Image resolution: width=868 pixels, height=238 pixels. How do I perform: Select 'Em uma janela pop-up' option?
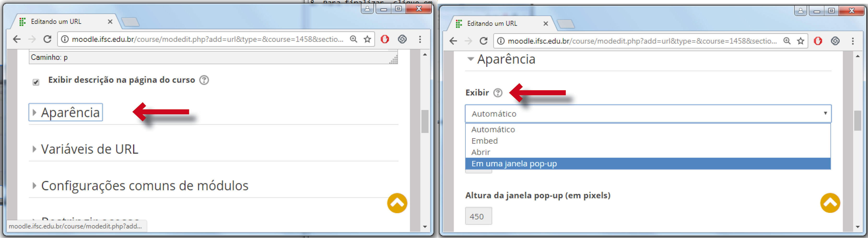pyautogui.click(x=514, y=164)
